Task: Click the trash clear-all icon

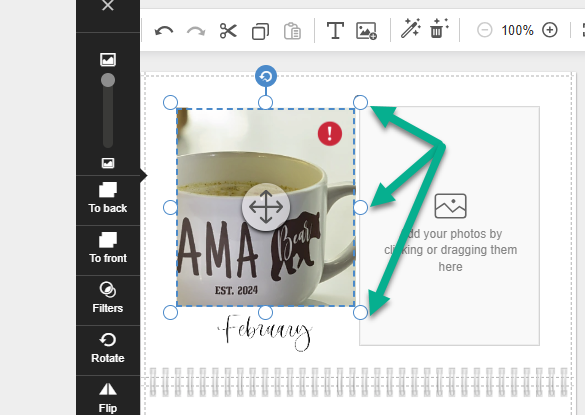Action: pos(439,28)
